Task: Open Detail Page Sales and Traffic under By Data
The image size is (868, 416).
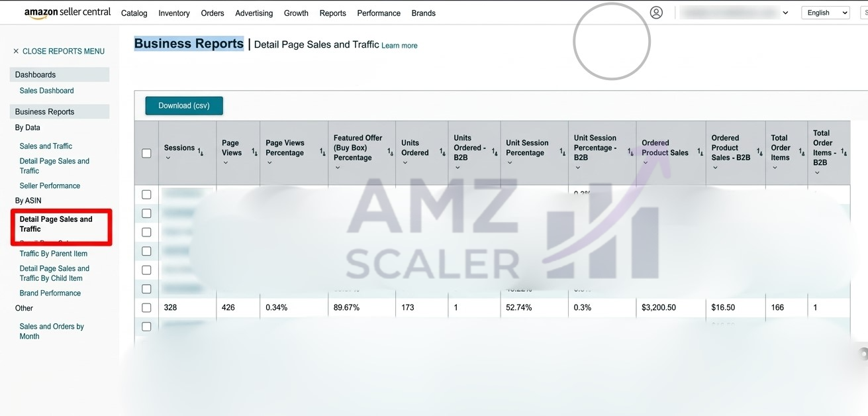Action: click(54, 166)
